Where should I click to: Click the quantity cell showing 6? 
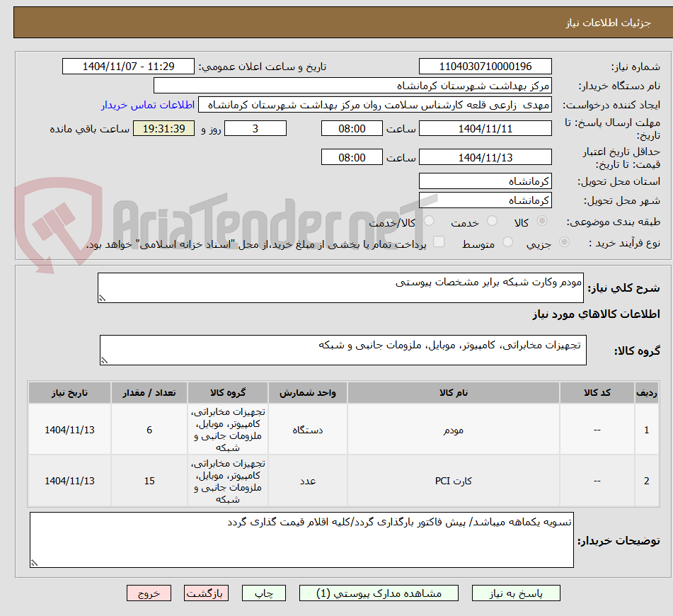149,430
